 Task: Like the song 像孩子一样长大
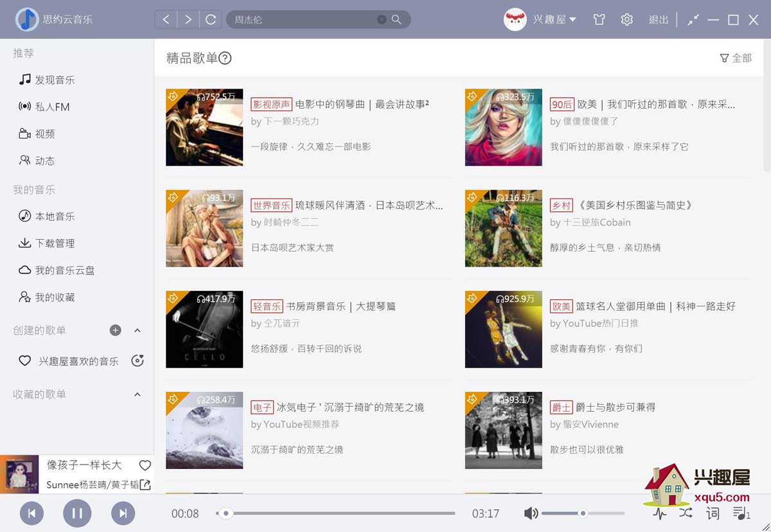click(x=145, y=465)
